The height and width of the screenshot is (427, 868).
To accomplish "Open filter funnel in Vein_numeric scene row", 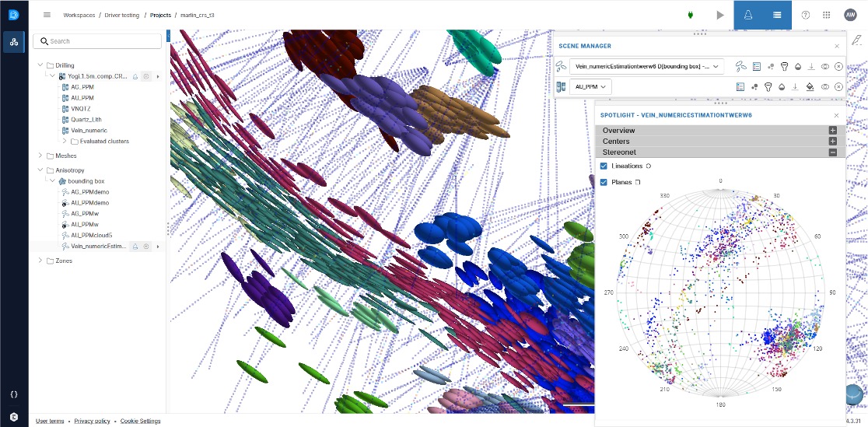I will (784, 66).
